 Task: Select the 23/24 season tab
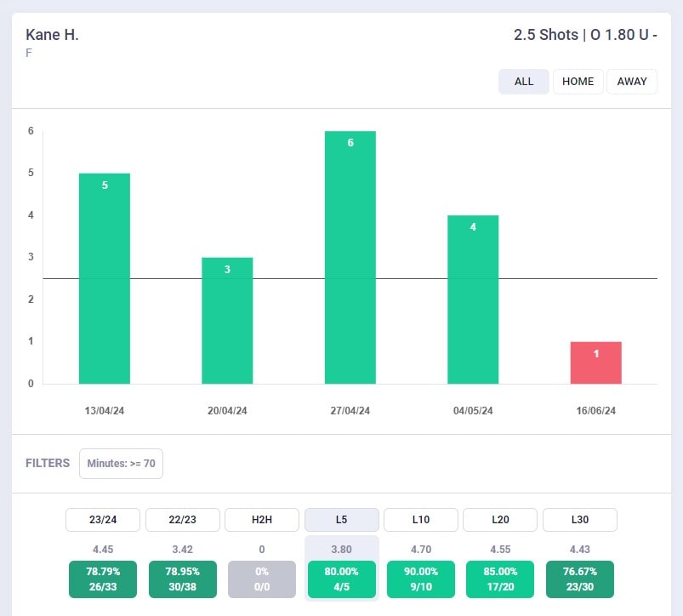tap(103, 520)
